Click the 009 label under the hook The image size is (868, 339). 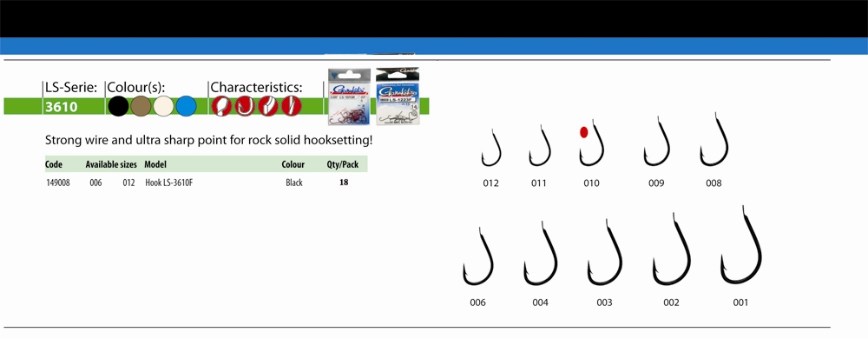656,183
